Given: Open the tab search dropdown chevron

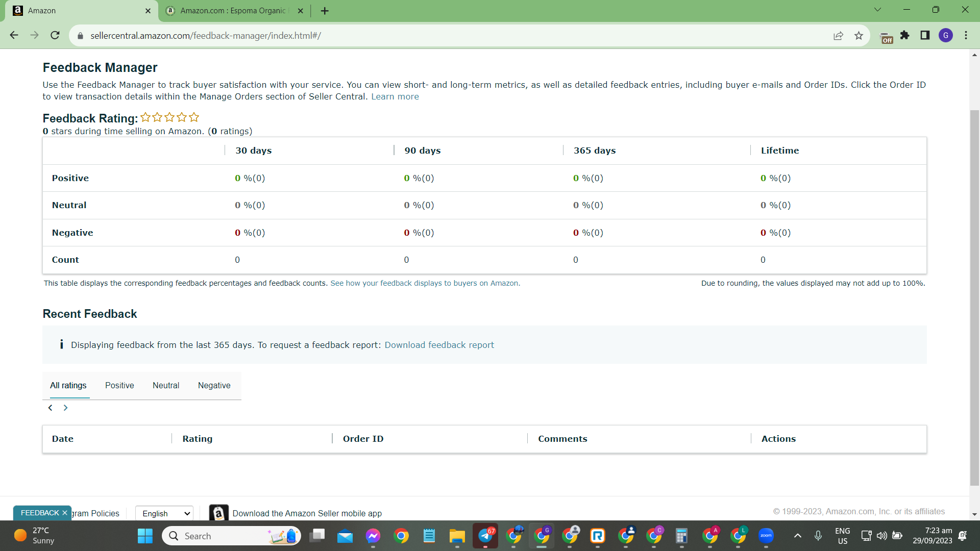Looking at the screenshot, I should pyautogui.click(x=877, y=10).
